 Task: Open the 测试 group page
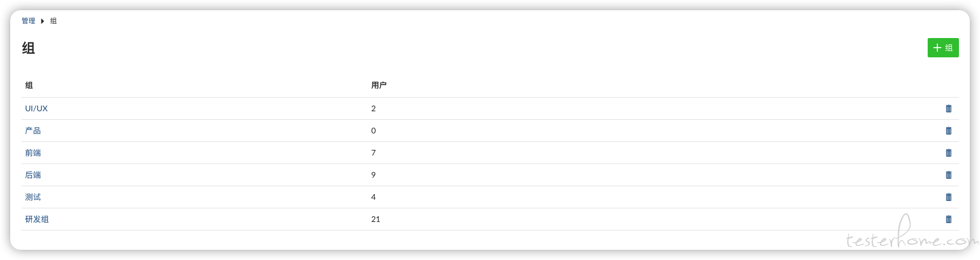coord(33,197)
